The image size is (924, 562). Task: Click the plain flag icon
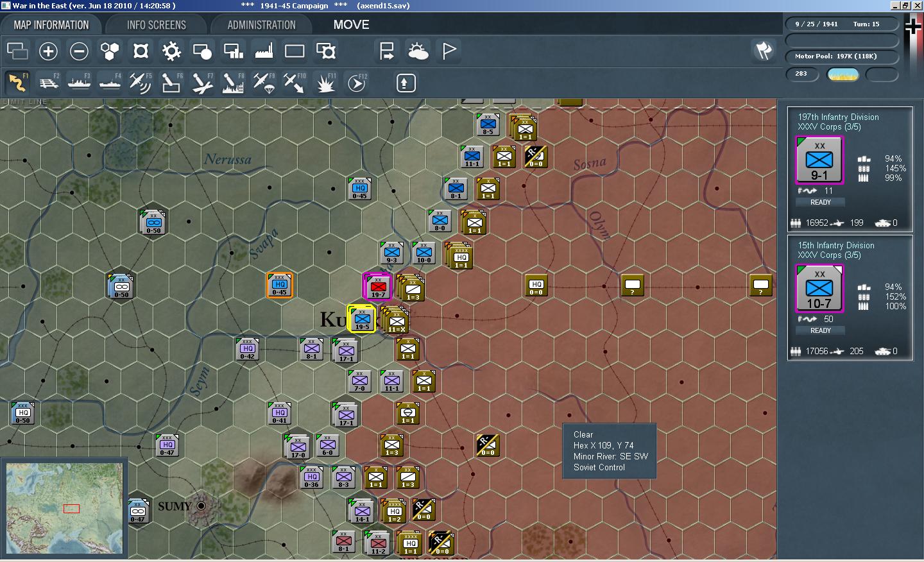(449, 51)
